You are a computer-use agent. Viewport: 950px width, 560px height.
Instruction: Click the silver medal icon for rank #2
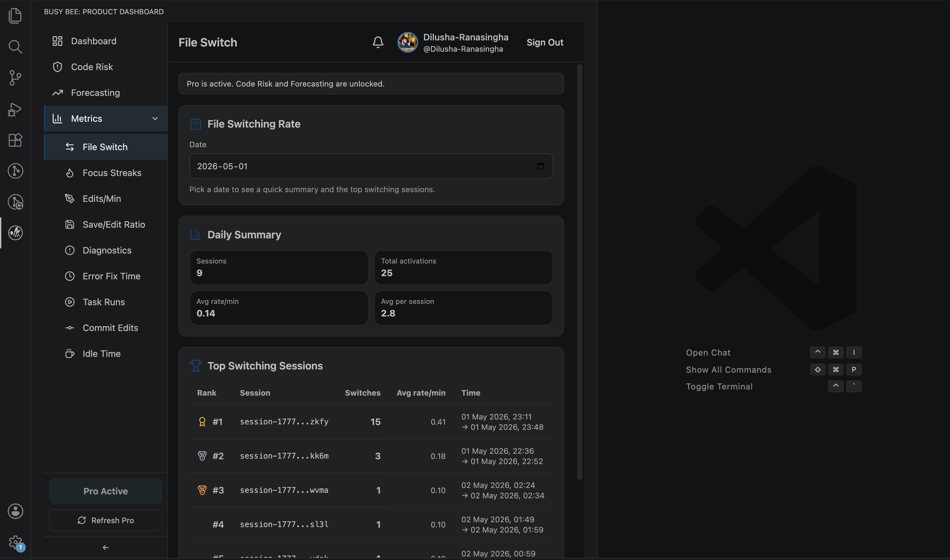tap(202, 456)
